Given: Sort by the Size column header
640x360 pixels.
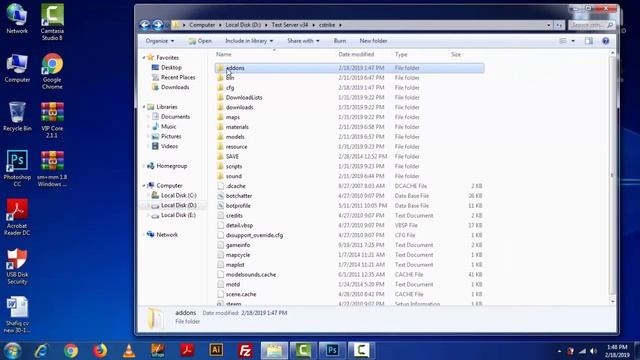Looking at the screenshot, I should point(456,54).
